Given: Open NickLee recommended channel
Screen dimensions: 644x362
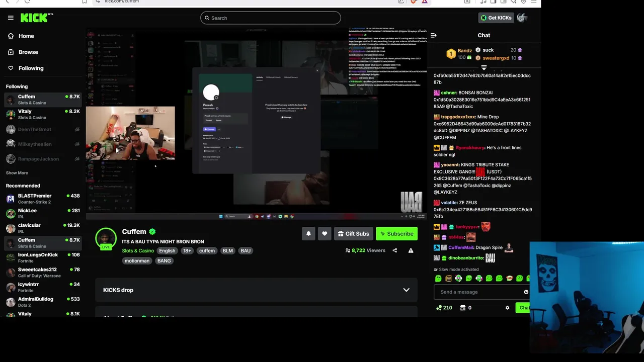Looking at the screenshot, I should [x=43, y=213].
